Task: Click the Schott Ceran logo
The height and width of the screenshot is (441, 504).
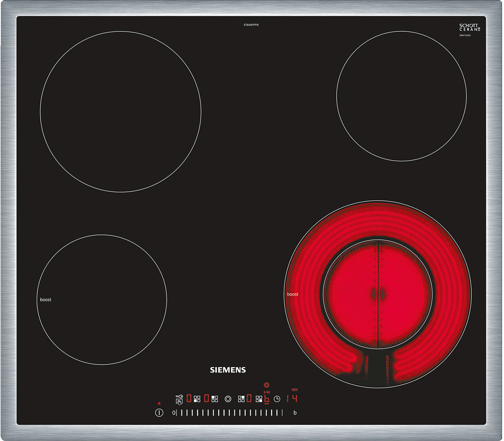Action: coord(468,27)
